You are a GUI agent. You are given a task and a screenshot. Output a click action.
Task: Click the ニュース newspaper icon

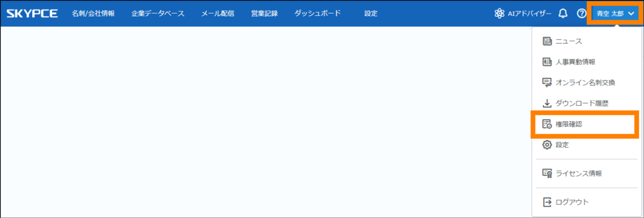pyautogui.click(x=547, y=41)
